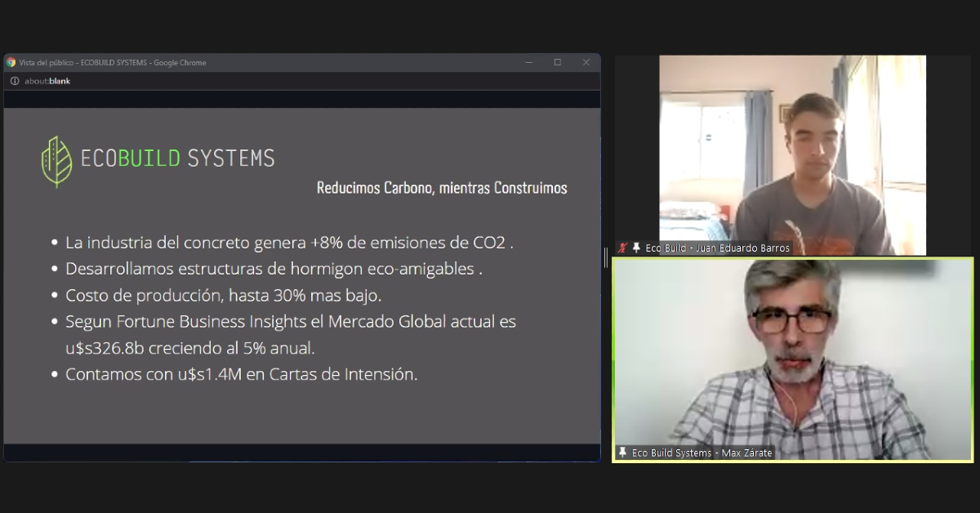This screenshot has height=513, width=980.
Task: Click the pin icon on Juan Eduardo Barros's video
Action: click(636, 248)
